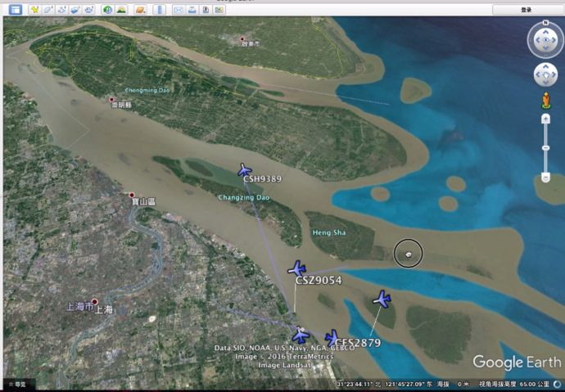Click the Record a Tour icon
565x392 pixels.
(x=88, y=10)
